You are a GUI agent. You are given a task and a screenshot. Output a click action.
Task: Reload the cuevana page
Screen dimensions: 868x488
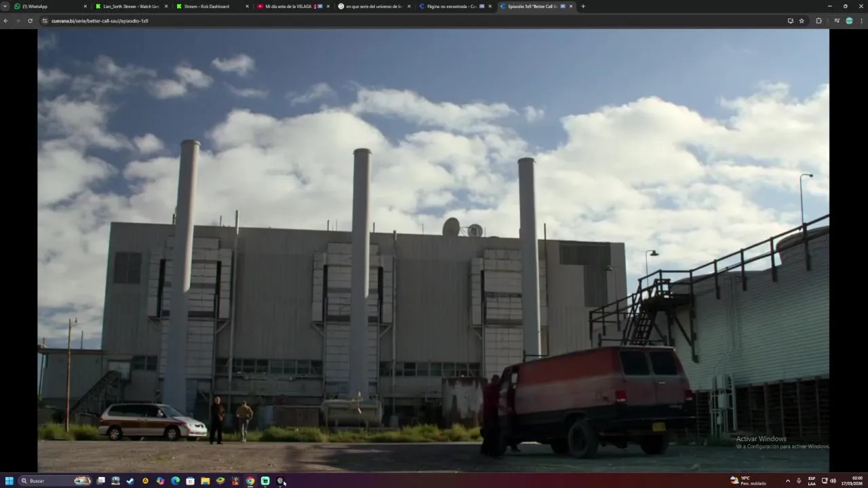pyautogui.click(x=30, y=21)
